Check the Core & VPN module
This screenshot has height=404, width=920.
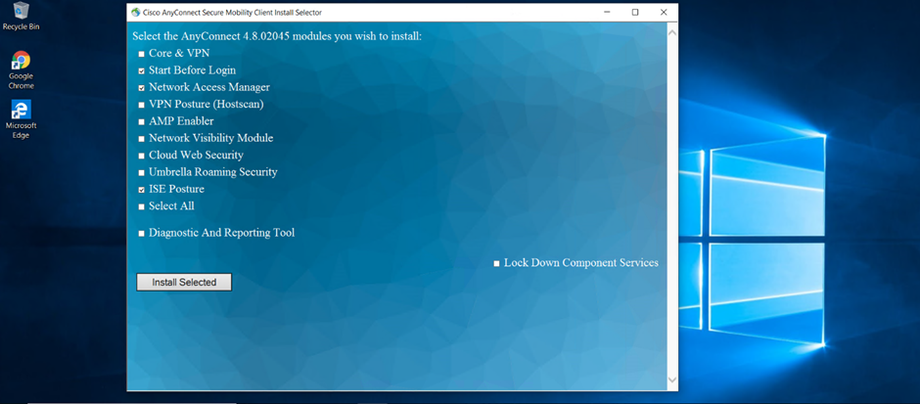pos(141,54)
